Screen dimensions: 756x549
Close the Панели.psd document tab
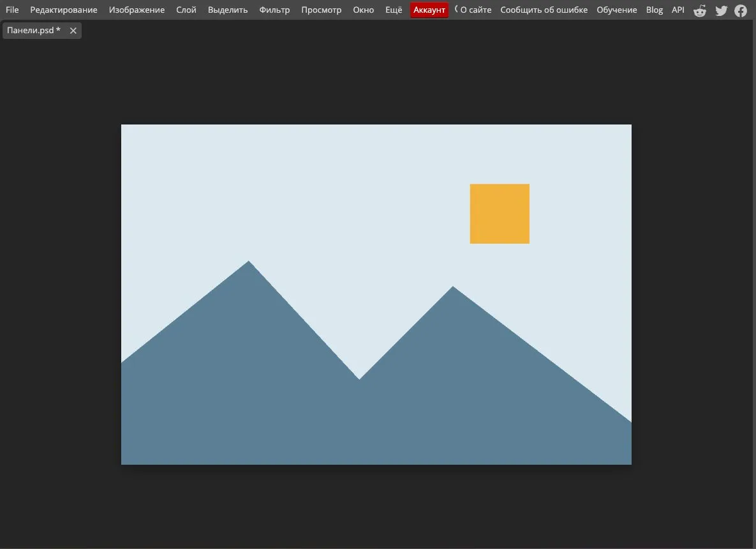point(73,31)
